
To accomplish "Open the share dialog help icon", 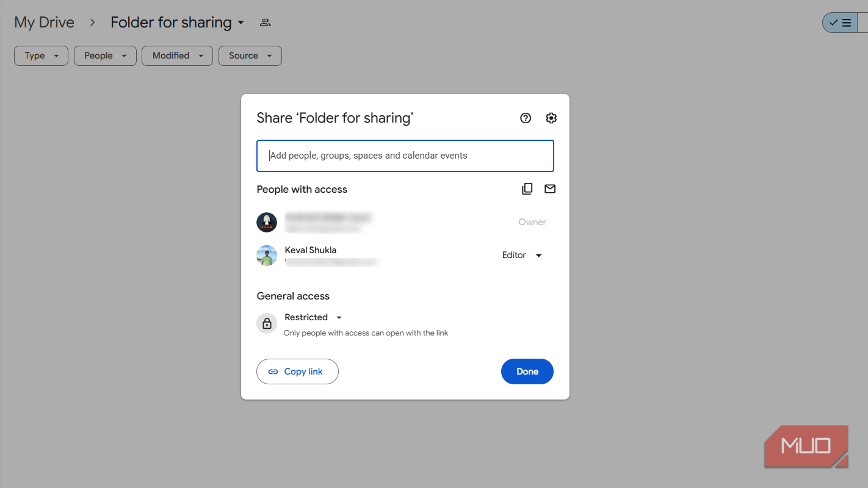I will (526, 118).
